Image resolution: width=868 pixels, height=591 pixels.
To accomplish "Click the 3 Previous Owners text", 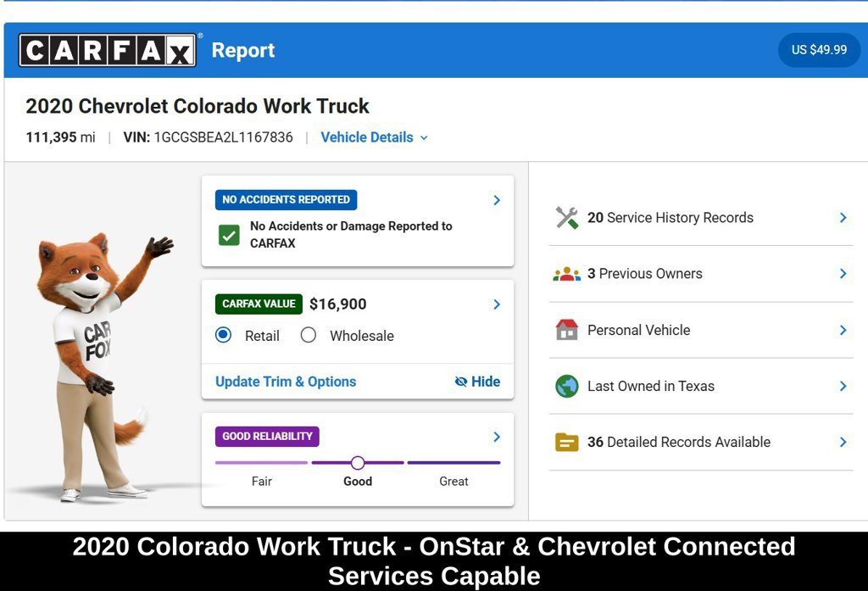I will point(645,274).
